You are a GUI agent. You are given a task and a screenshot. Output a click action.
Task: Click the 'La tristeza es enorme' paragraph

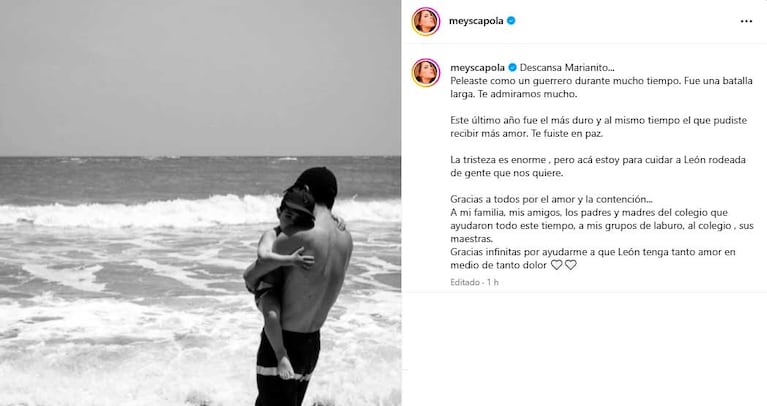(x=598, y=166)
